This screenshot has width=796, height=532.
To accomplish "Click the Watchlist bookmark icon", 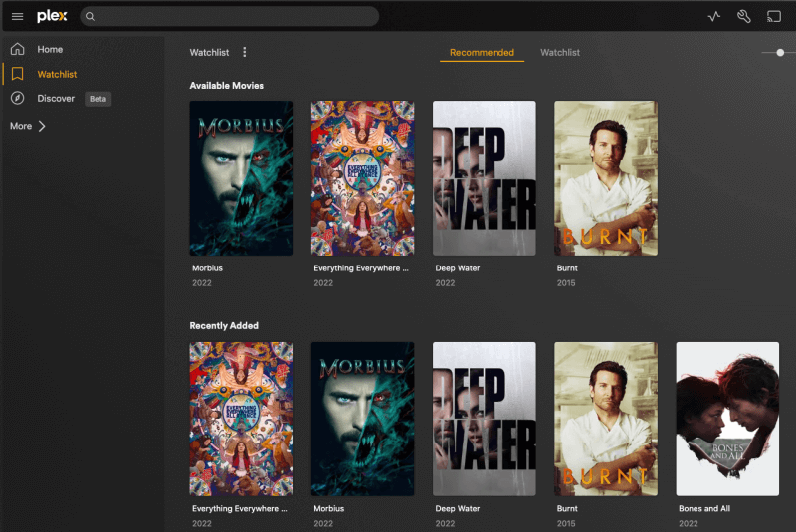I will [x=17, y=74].
